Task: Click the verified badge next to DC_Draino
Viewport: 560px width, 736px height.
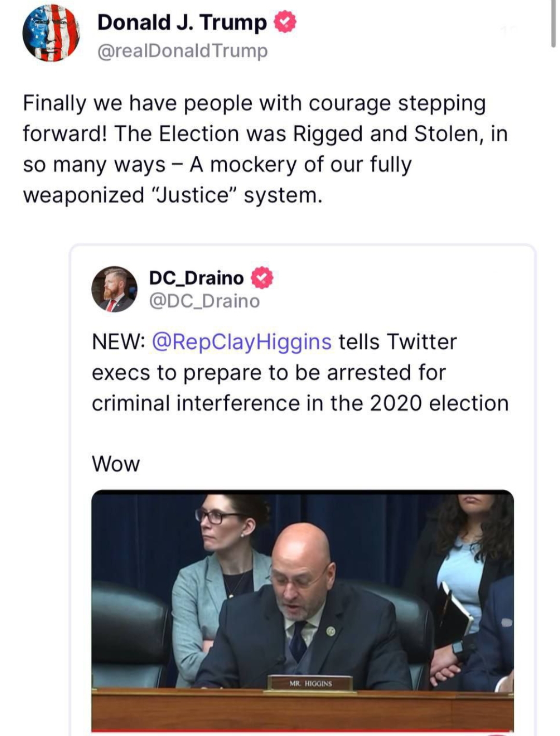Action: pyautogui.click(x=262, y=277)
